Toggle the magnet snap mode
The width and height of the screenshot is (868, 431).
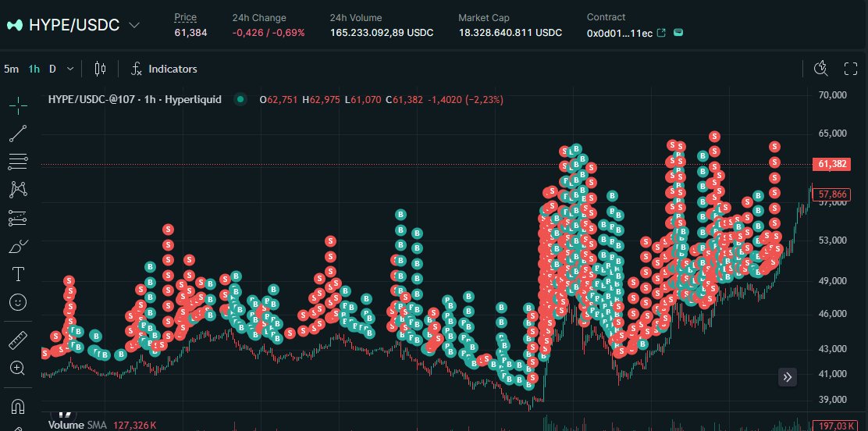point(18,407)
